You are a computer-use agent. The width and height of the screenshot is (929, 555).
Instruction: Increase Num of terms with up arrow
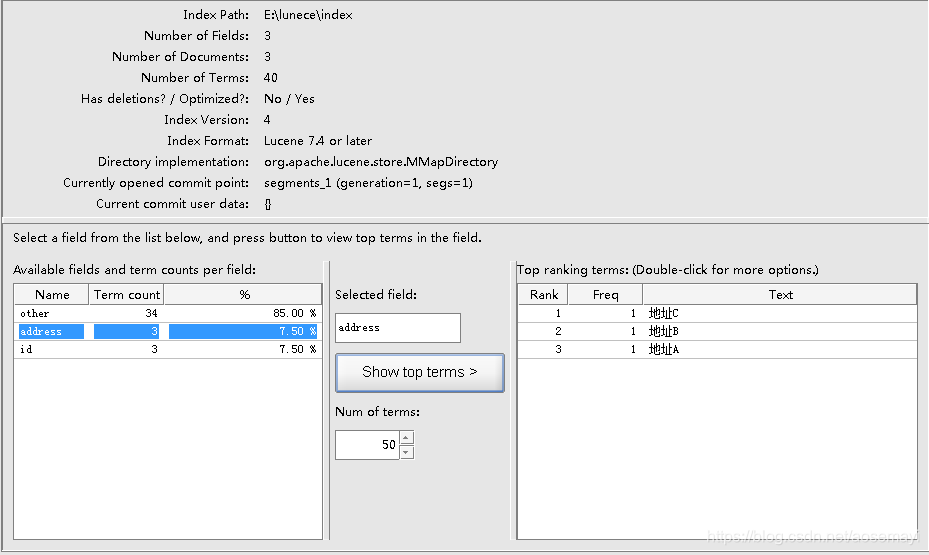point(406,438)
